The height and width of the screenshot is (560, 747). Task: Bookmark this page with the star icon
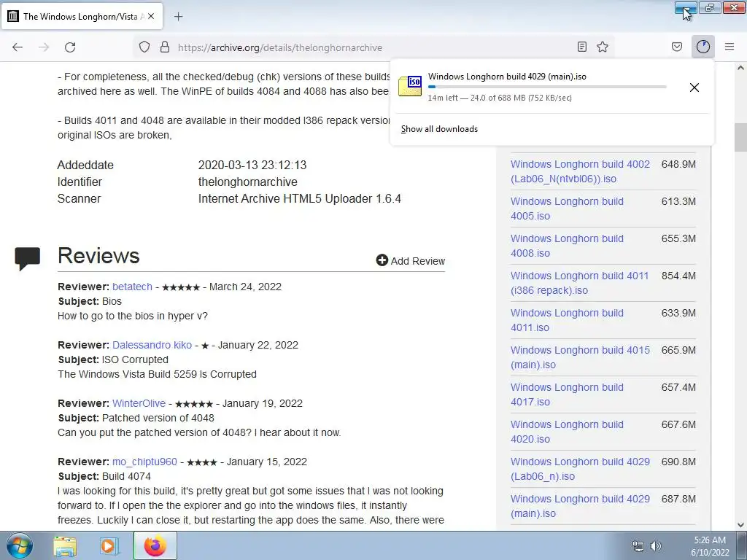tap(603, 47)
